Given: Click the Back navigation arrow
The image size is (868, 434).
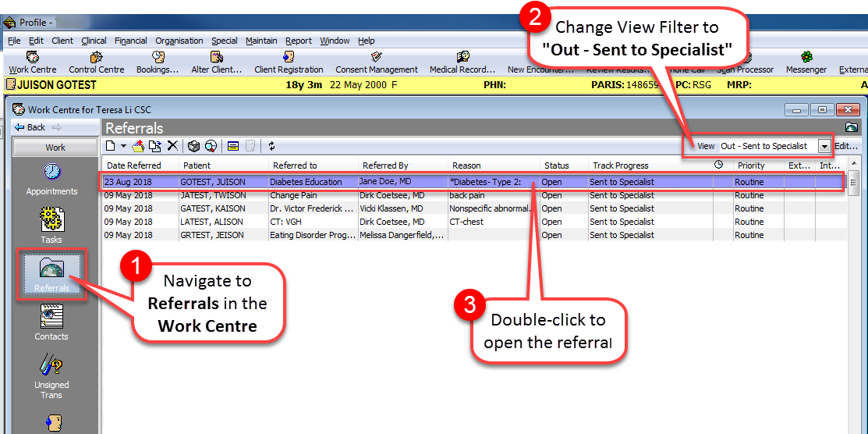Looking at the screenshot, I should (x=31, y=127).
